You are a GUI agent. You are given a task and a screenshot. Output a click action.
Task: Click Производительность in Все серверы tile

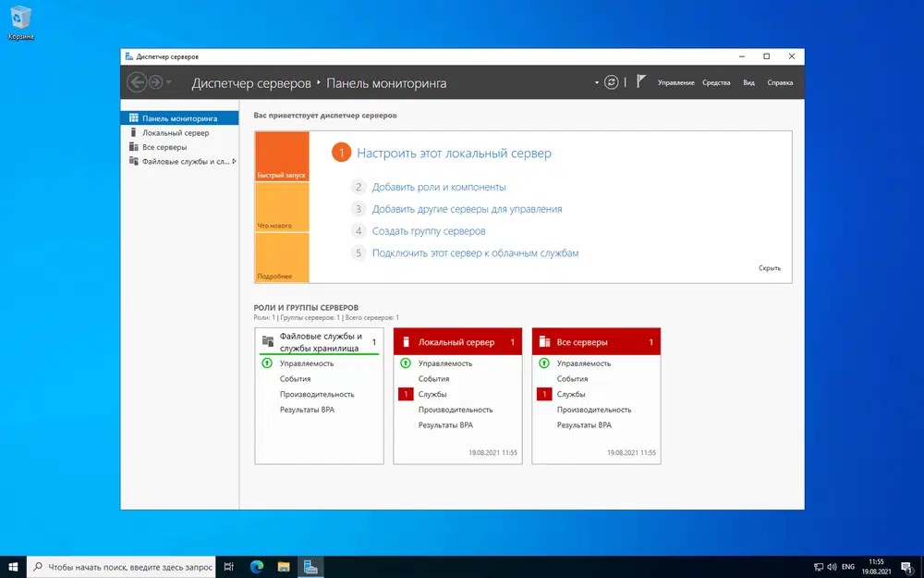coord(593,410)
